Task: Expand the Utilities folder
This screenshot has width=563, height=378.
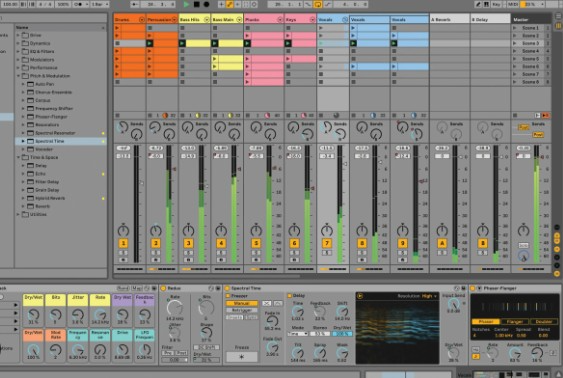Action: point(18,214)
